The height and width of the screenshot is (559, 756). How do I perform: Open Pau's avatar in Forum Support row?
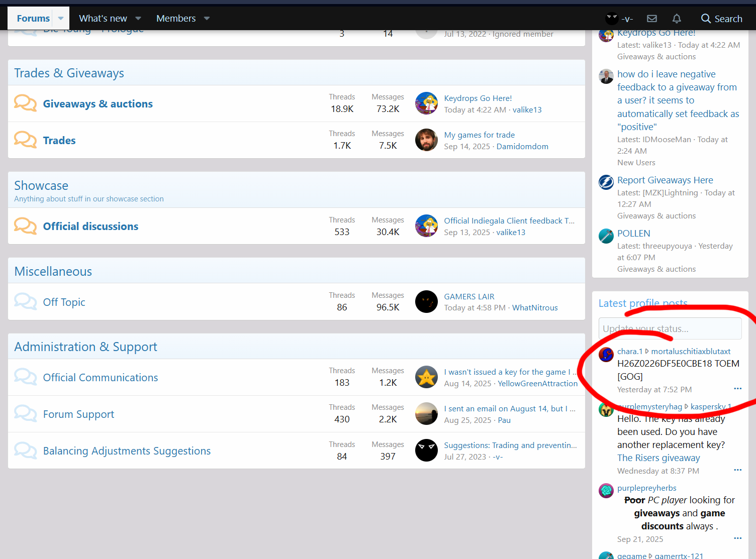tap(426, 414)
